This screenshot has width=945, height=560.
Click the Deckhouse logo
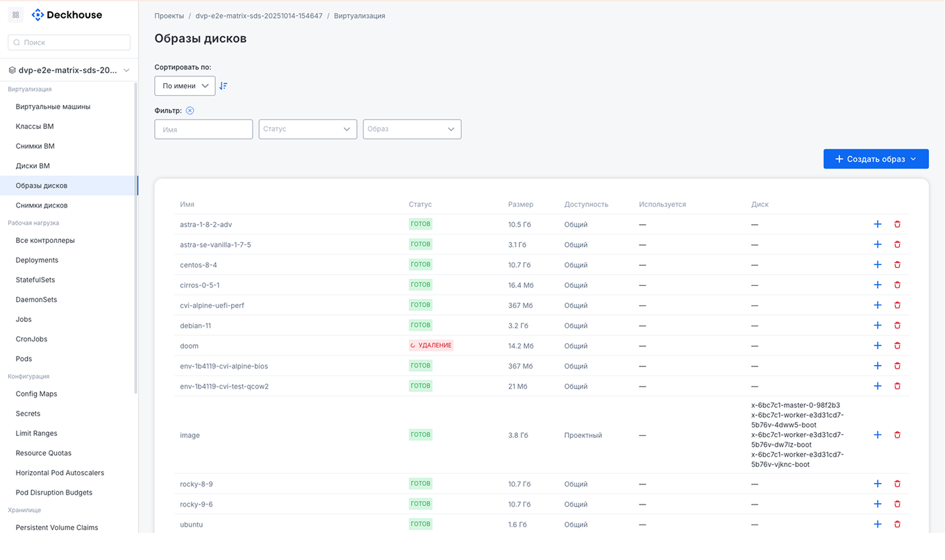pos(67,15)
